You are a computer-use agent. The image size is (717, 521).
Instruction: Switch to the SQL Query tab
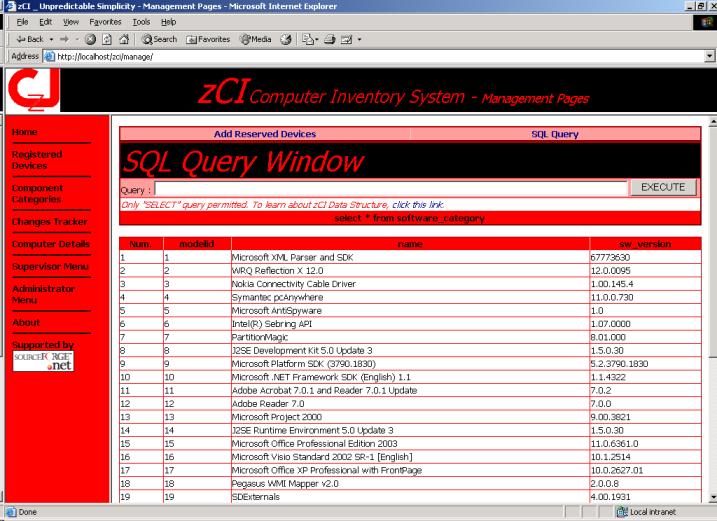pyautogui.click(x=555, y=134)
